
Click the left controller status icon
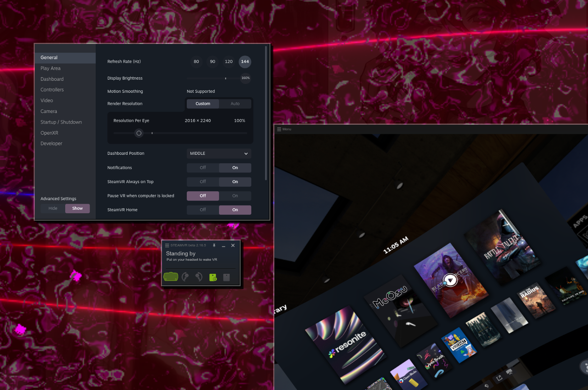click(x=185, y=277)
